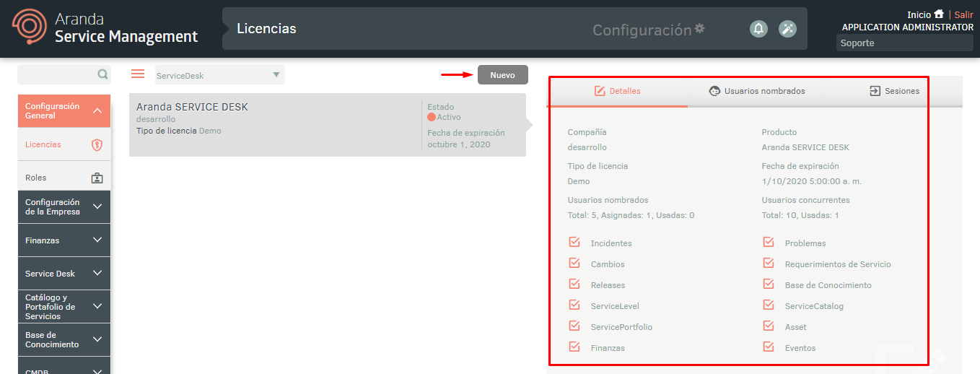Uncheck the ServiceLevel checkbox
Image resolution: width=980 pixels, height=374 pixels.
coord(574,305)
